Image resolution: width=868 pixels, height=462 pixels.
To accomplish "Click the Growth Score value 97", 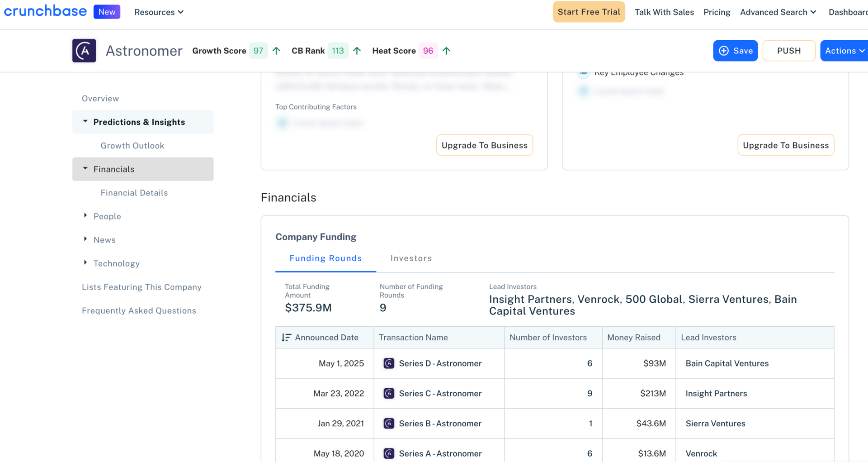I will point(259,51).
